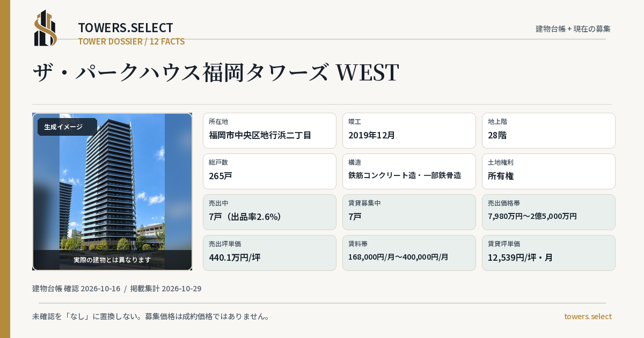Click the TOWER DOSSIER / 12 FACTS subtitle

point(131,41)
